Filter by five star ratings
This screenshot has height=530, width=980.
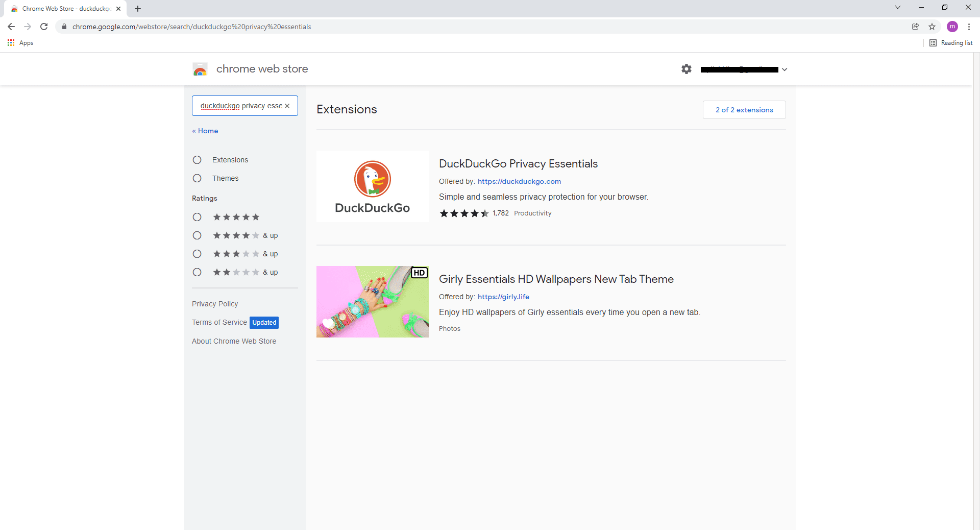click(x=197, y=217)
